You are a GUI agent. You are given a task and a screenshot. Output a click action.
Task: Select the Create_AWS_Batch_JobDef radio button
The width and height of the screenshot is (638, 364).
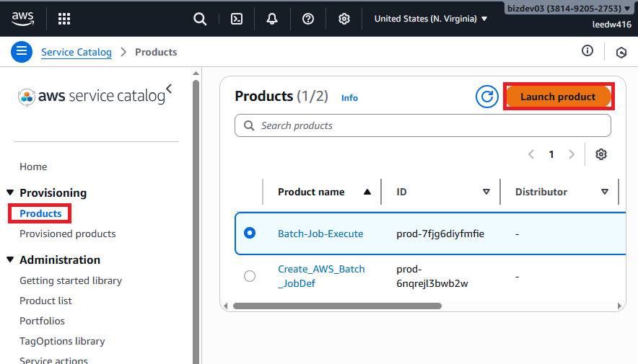pos(250,276)
